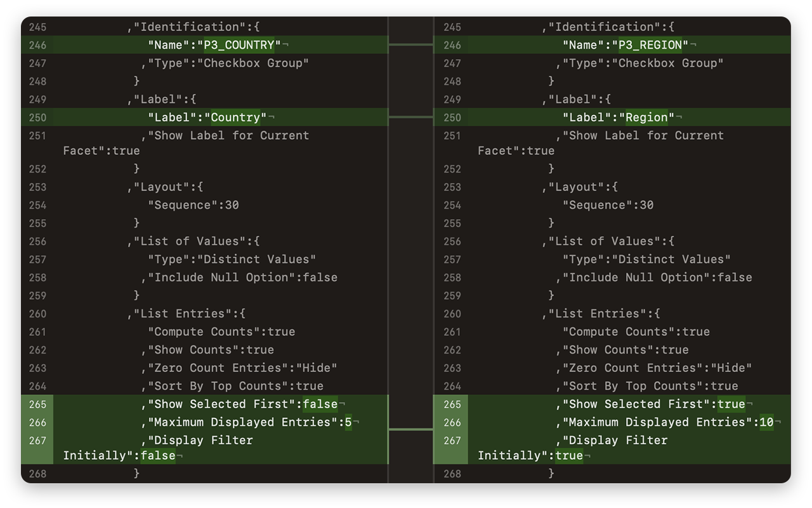Click the Maximum Displayed Entries value "5"

[x=348, y=422]
